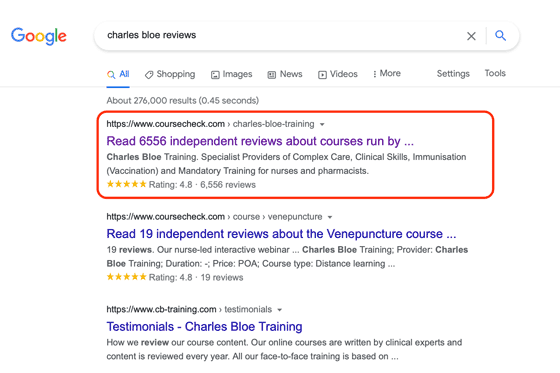
Task: Select the All results tab
Action: click(118, 74)
